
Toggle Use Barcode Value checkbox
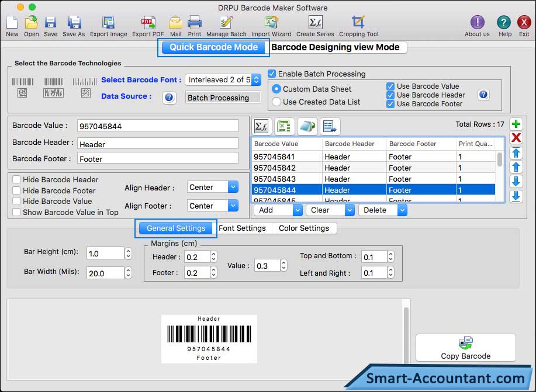tap(390, 86)
